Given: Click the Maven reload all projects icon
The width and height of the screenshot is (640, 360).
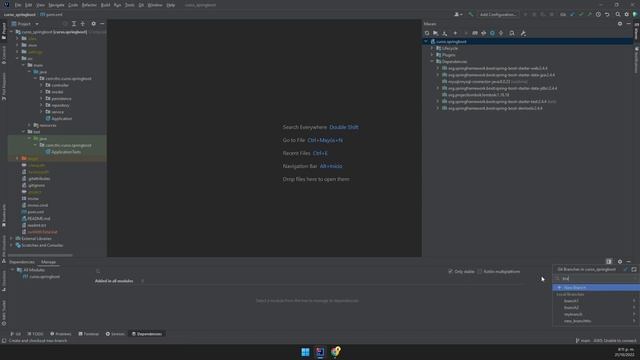Looking at the screenshot, I should tap(427, 33).
